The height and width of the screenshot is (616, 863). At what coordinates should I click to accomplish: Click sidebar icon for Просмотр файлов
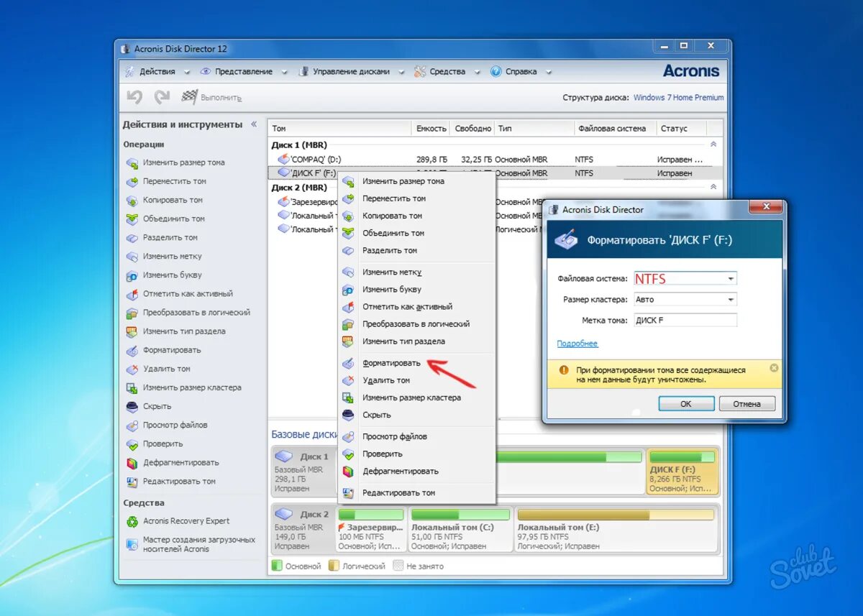tap(132, 426)
